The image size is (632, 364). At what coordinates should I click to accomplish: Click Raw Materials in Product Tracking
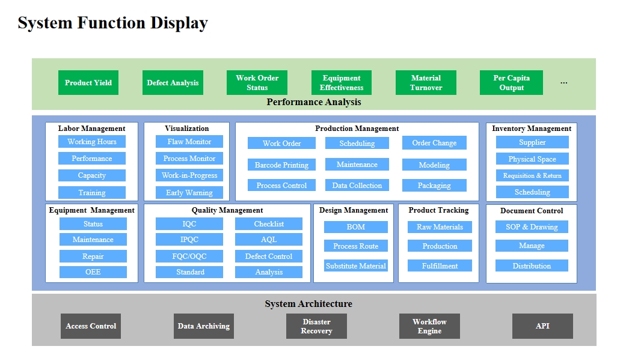point(440,227)
